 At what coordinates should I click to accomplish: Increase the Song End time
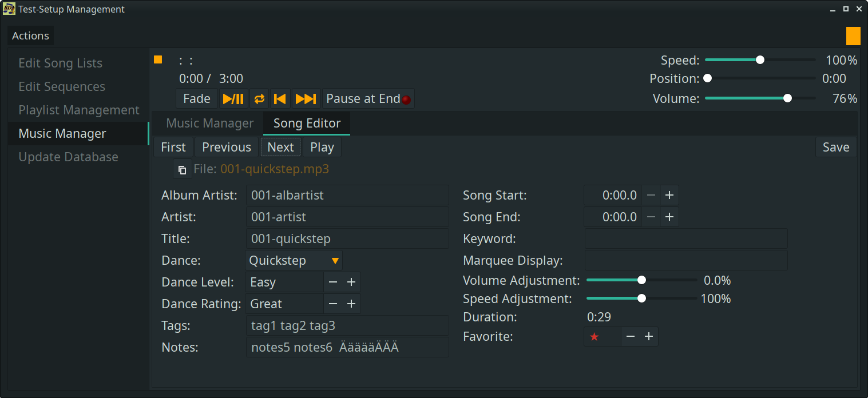(669, 217)
